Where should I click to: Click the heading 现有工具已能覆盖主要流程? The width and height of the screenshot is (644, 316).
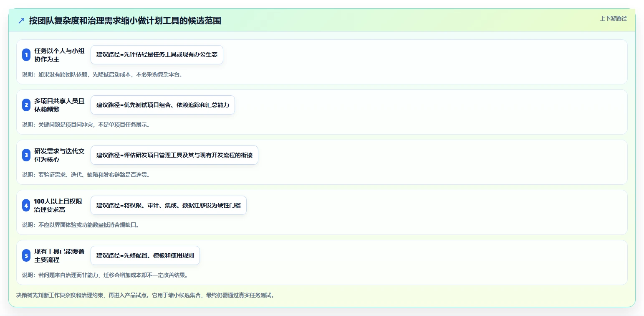pyautogui.click(x=59, y=255)
